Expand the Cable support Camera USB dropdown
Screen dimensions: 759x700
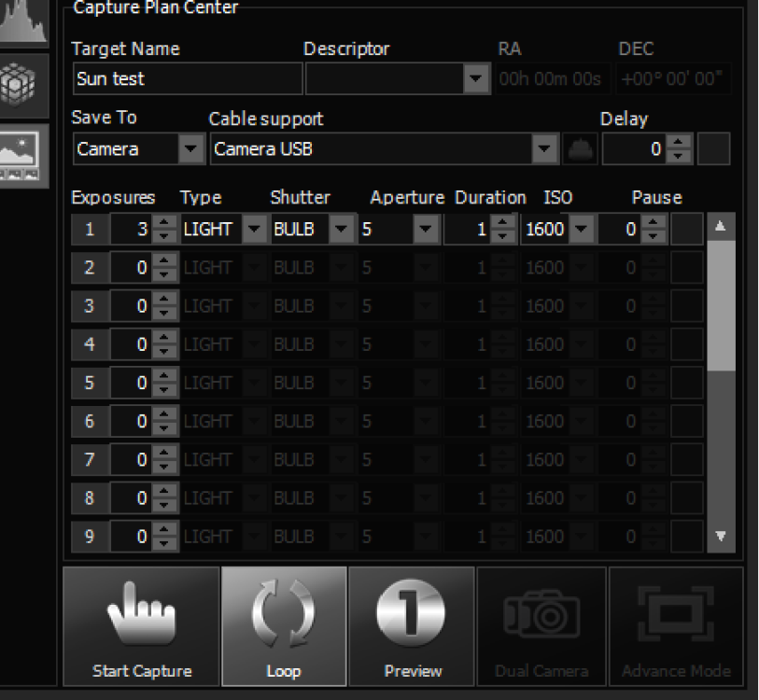tap(544, 149)
